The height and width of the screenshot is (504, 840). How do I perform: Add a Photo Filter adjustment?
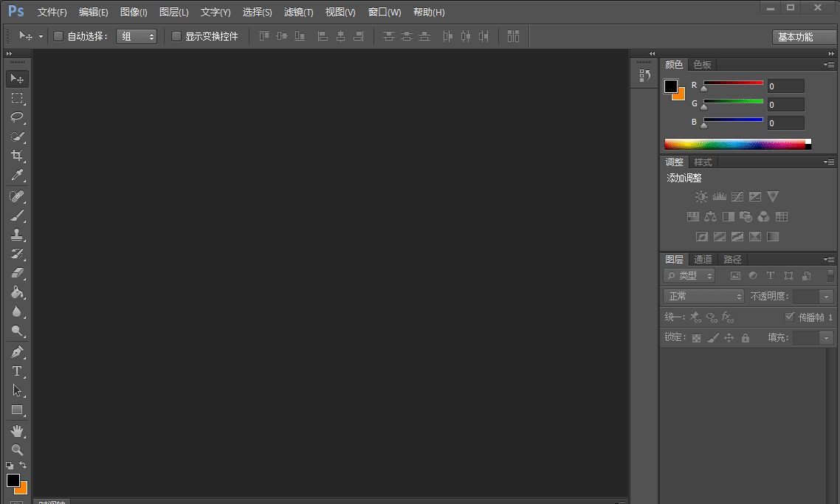(746, 216)
